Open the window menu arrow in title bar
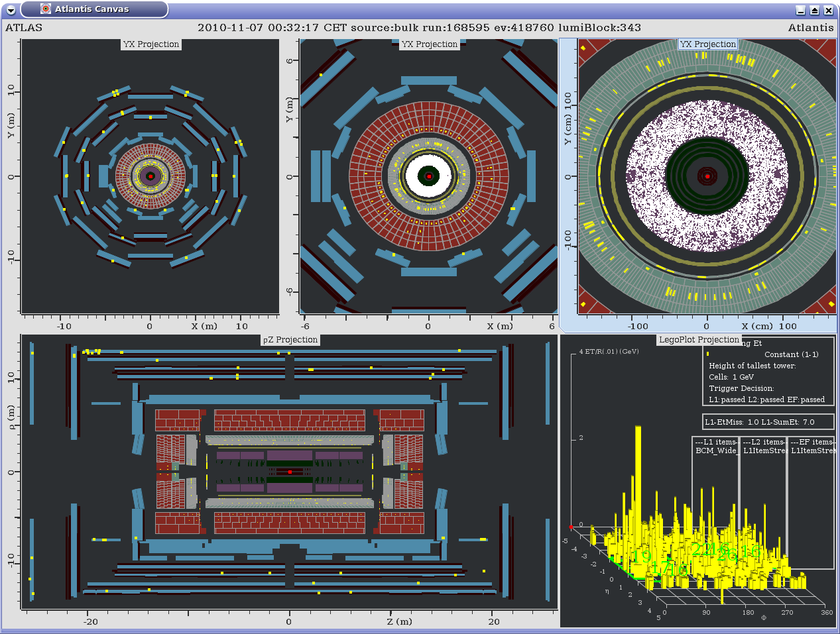 (11, 10)
